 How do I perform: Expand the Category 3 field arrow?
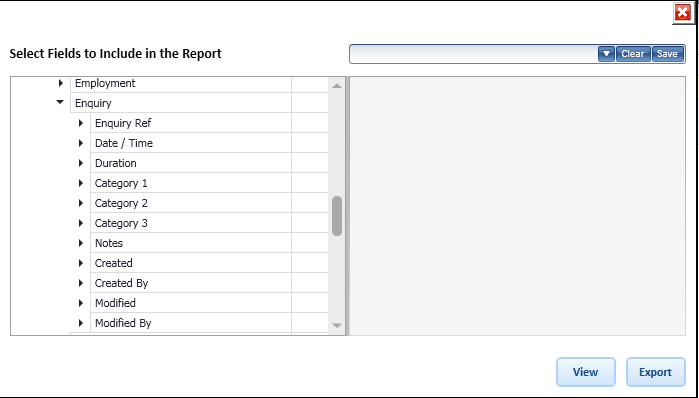[81, 223]
